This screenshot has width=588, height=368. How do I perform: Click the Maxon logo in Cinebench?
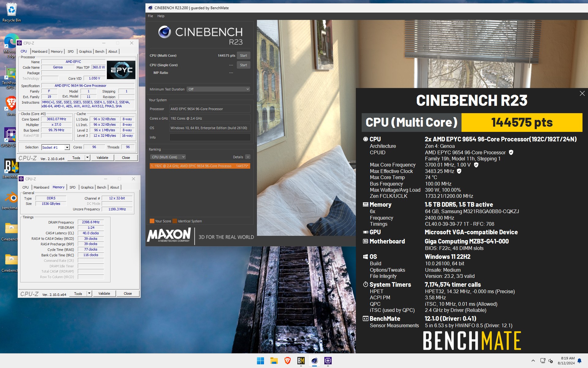[x=169, y=236]
